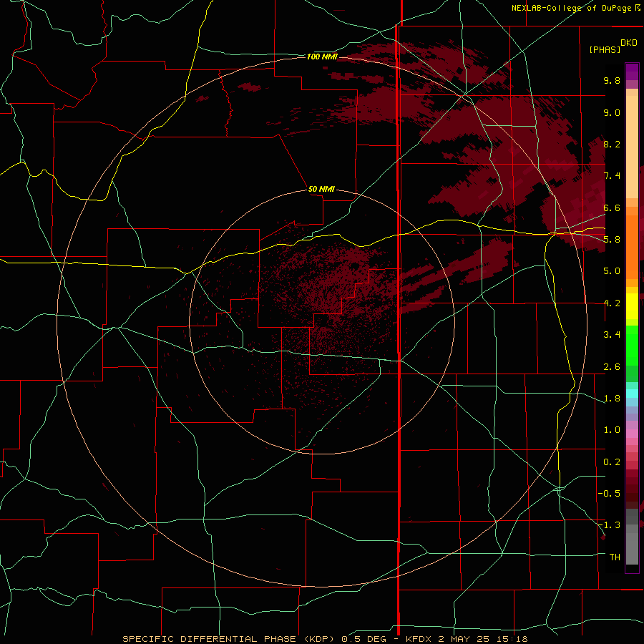Click the 6.6 scale value
This screenshot has width=644, height=644.
click(612, 208)
